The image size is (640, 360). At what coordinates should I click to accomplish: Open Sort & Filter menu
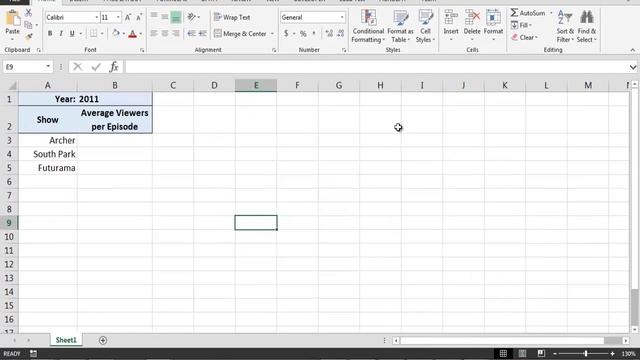tap(565, 26)
